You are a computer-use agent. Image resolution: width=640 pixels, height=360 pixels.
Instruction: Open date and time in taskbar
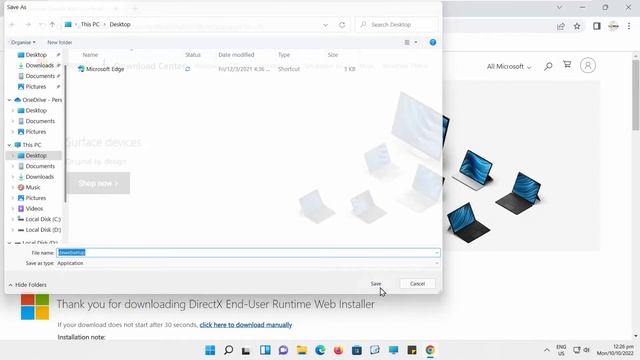click(615, 350)
